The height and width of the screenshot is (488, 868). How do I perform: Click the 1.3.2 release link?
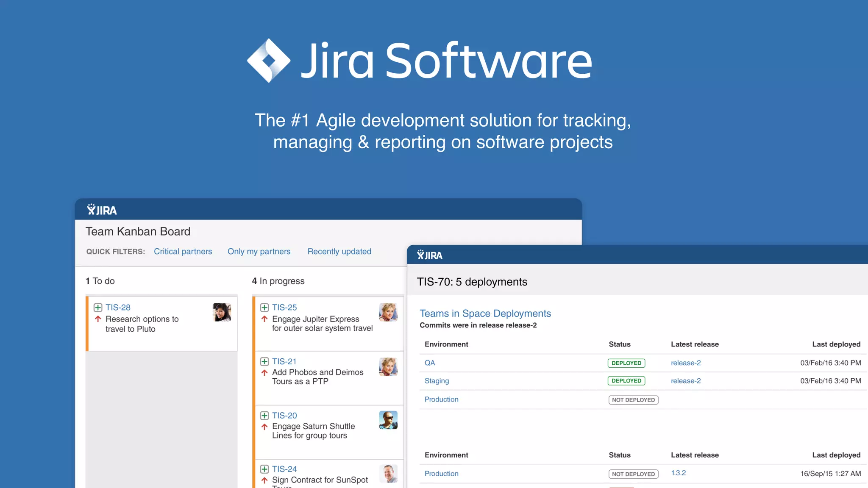[x=678, y=473]
